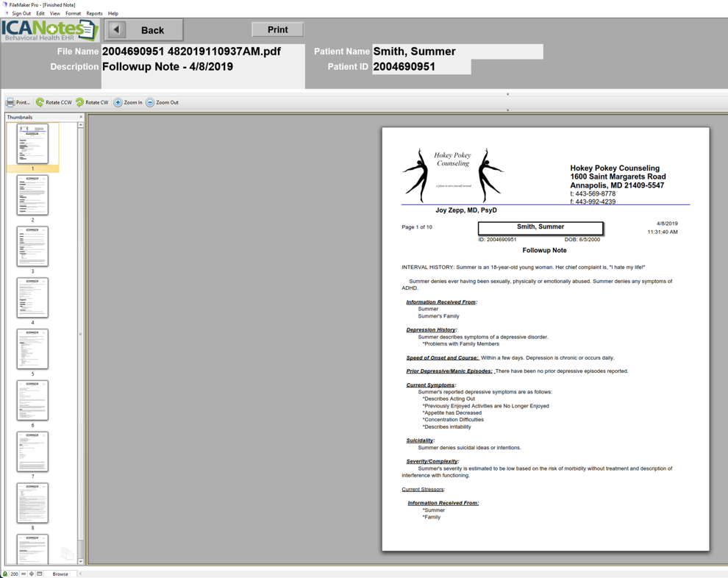Viewport: 728px width, 578px height.
Task: Click the Print icon in the viewer toolbar
Action: 18,103
